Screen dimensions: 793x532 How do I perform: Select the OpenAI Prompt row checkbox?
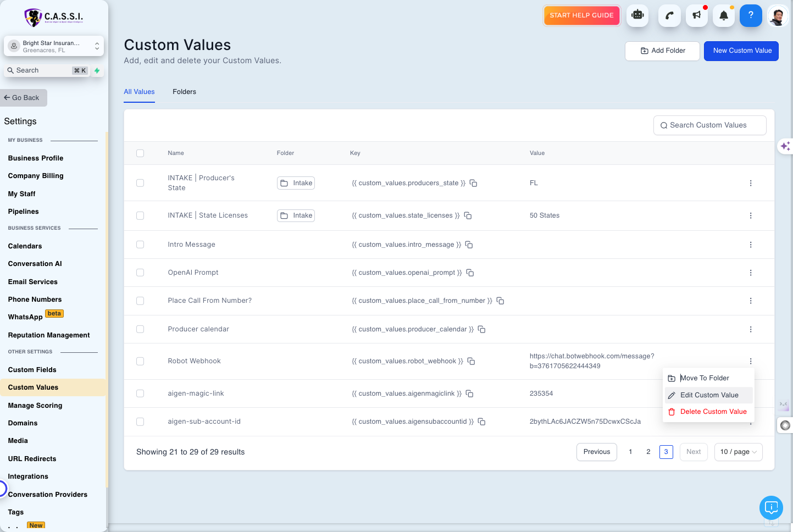pyautogui.click(x=140, y=273)
